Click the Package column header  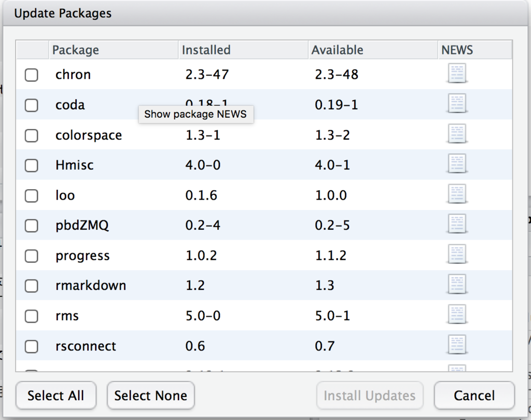(x=114, y=50)
